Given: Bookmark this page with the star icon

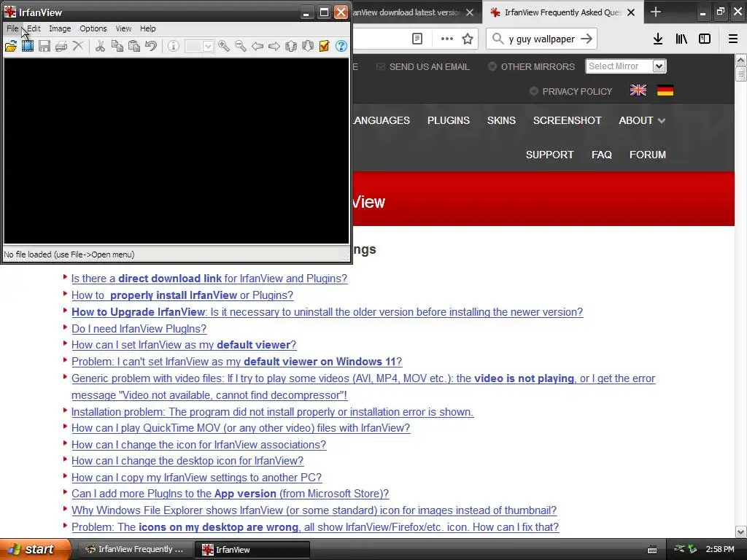Looking at the screenshot, I should [468, 39].
